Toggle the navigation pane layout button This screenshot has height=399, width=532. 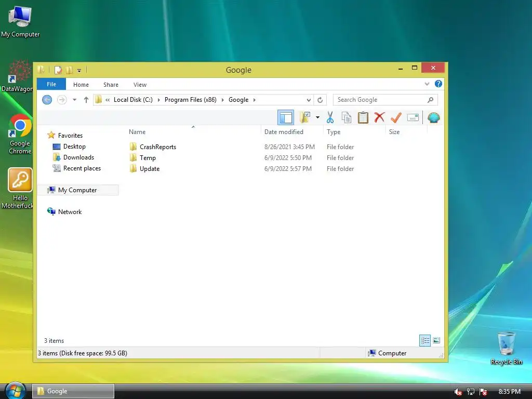pos(286,118)
